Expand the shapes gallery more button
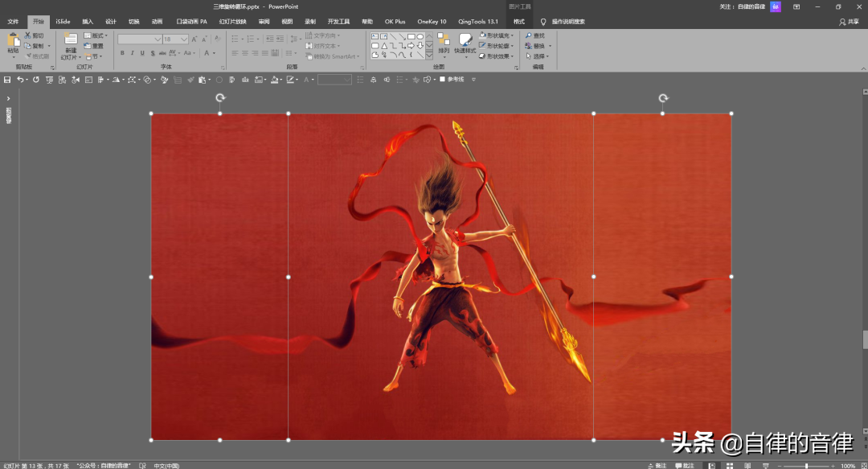Viewport: 868px width, 469px height. click(x=429, y=56)
